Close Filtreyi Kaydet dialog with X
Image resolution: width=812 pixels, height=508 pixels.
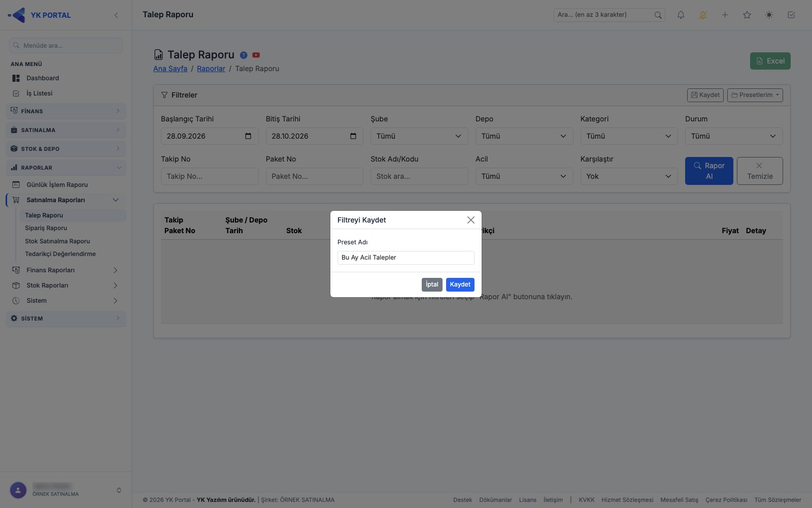coord(470,220)
